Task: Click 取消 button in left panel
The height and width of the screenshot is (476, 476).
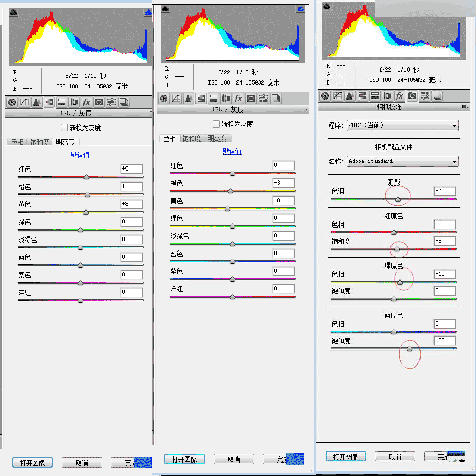Action: (81, 463)
